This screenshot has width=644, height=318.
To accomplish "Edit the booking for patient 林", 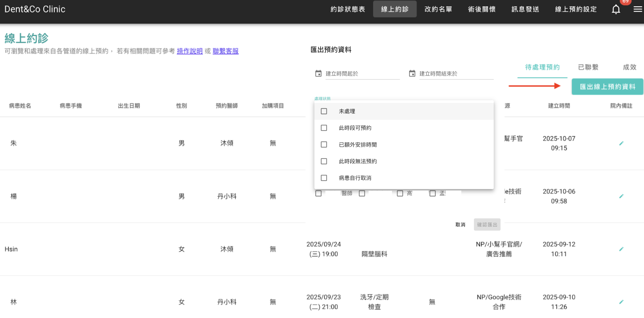I will [x=622, y=302].
